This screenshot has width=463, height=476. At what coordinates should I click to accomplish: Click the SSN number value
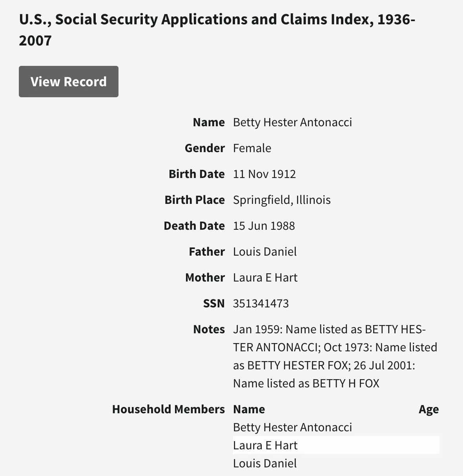click(261, 303)
